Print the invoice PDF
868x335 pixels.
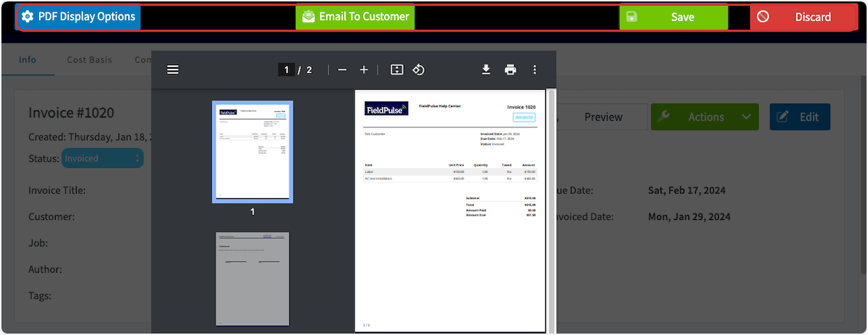[511, 70]
